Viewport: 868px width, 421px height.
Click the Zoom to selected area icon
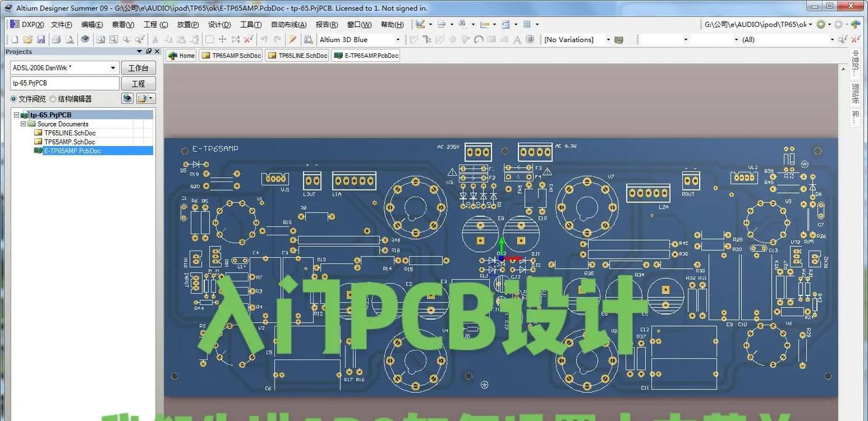point(113,39)
